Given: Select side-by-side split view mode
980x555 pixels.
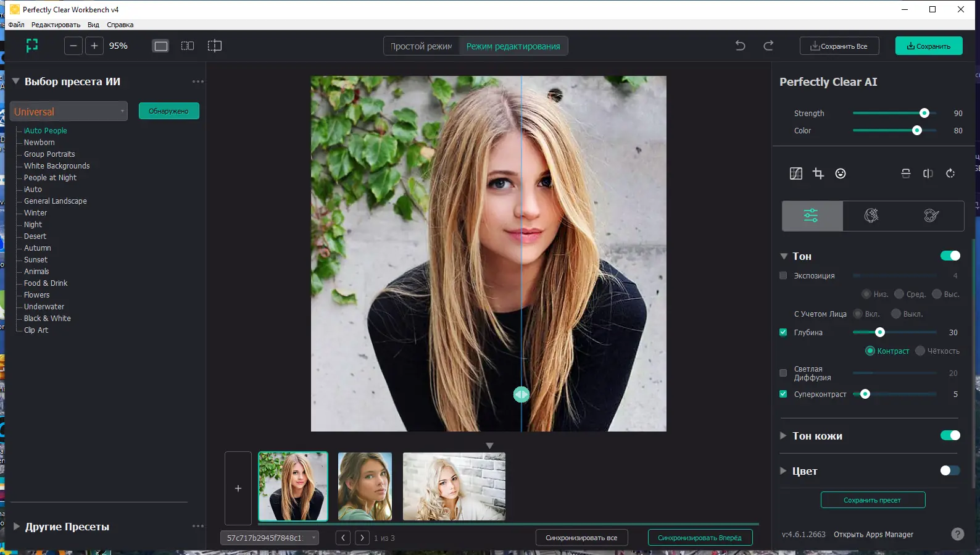Looking at the screenshot, I should (x=188, y=46).
